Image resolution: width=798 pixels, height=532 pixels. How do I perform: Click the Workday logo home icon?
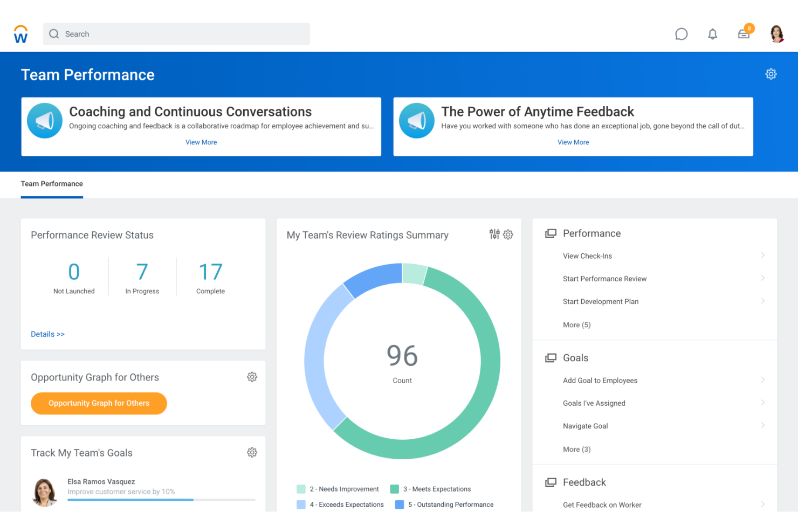tap(20, 34)
